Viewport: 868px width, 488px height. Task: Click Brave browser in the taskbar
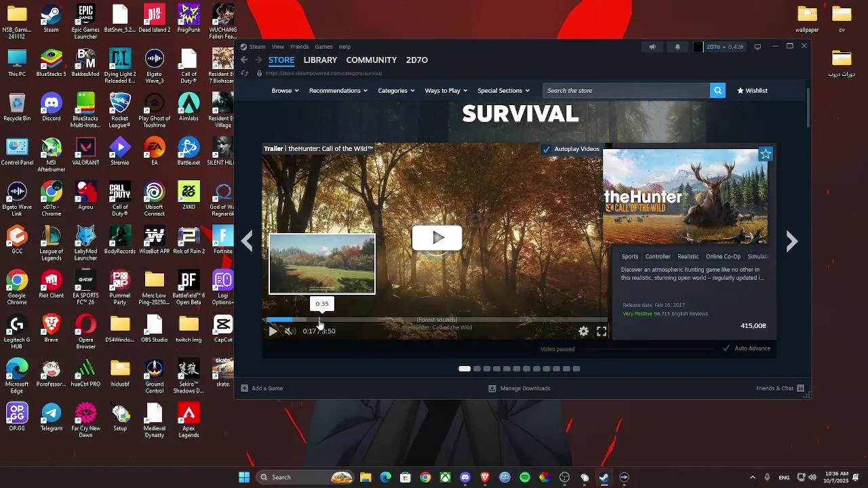point(485,477)
